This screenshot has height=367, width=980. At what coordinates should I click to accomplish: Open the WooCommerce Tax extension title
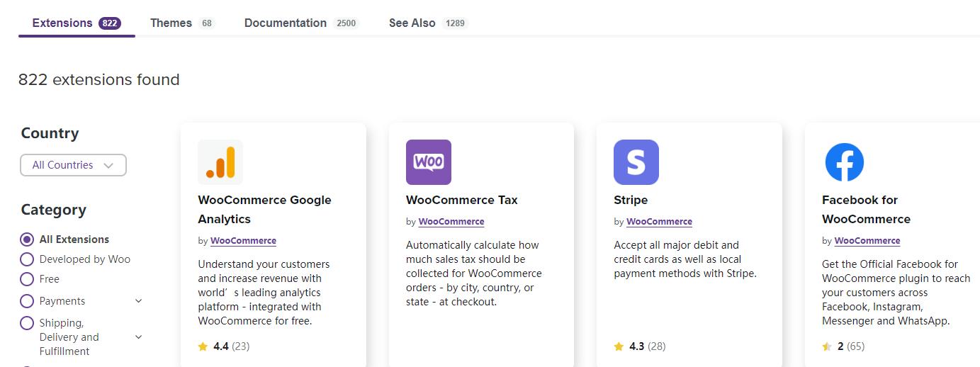[x=462, y=200]
